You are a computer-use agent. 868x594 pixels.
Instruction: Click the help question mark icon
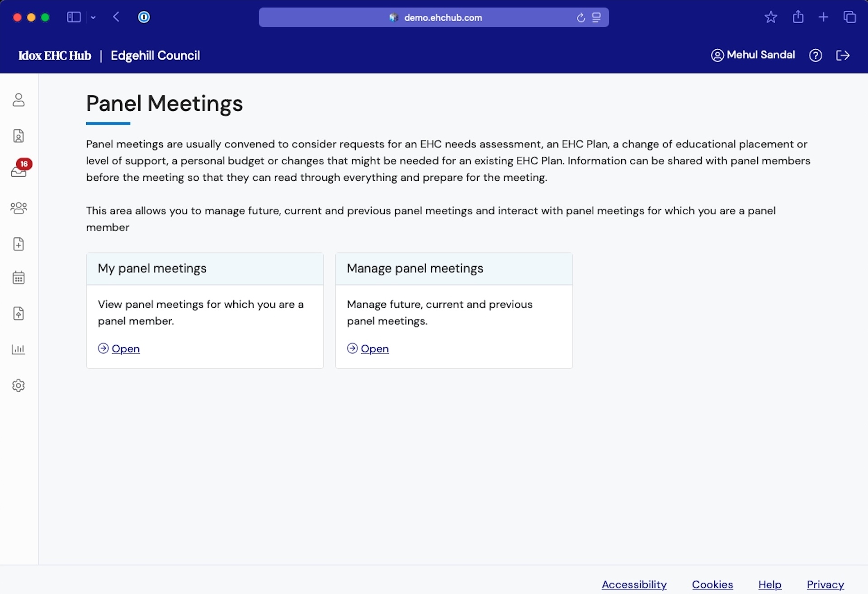[816, 55]
